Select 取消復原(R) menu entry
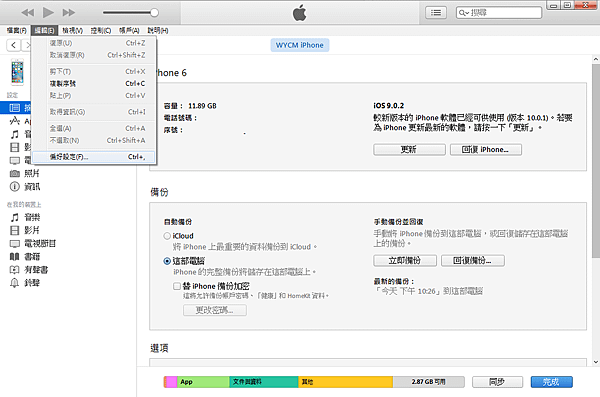This screenshot has width=600, height=397. 94,55
